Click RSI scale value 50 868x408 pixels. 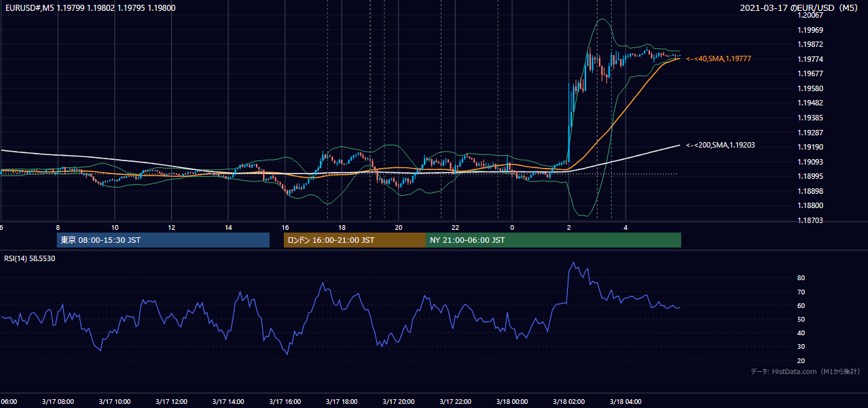801,319
